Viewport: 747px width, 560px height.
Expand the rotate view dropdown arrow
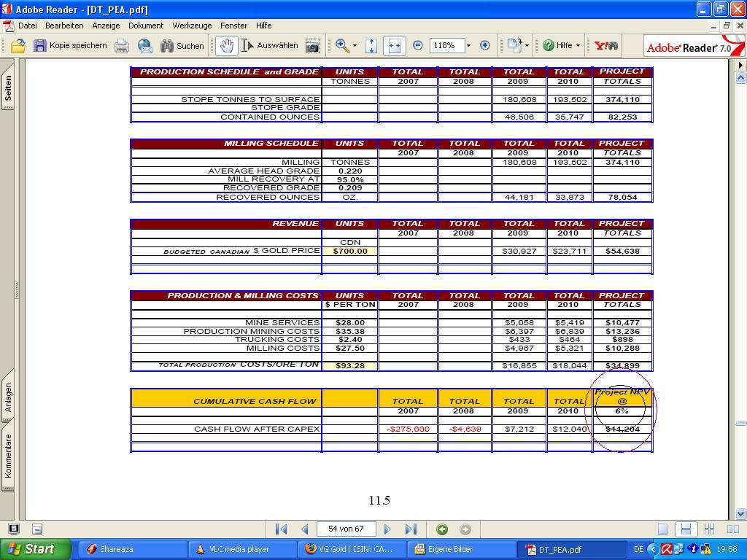click(x=527, y=46)
